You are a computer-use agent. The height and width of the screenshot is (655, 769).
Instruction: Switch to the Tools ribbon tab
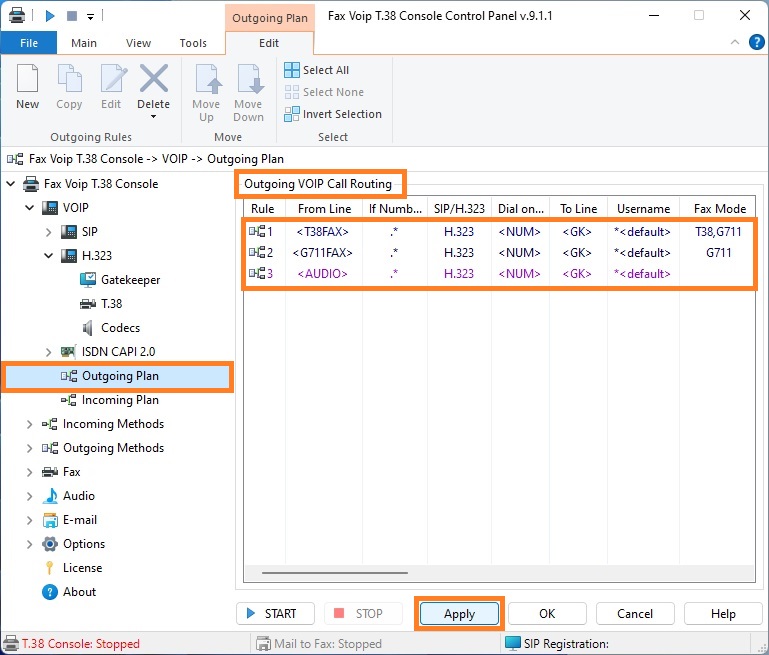(193, 43)
